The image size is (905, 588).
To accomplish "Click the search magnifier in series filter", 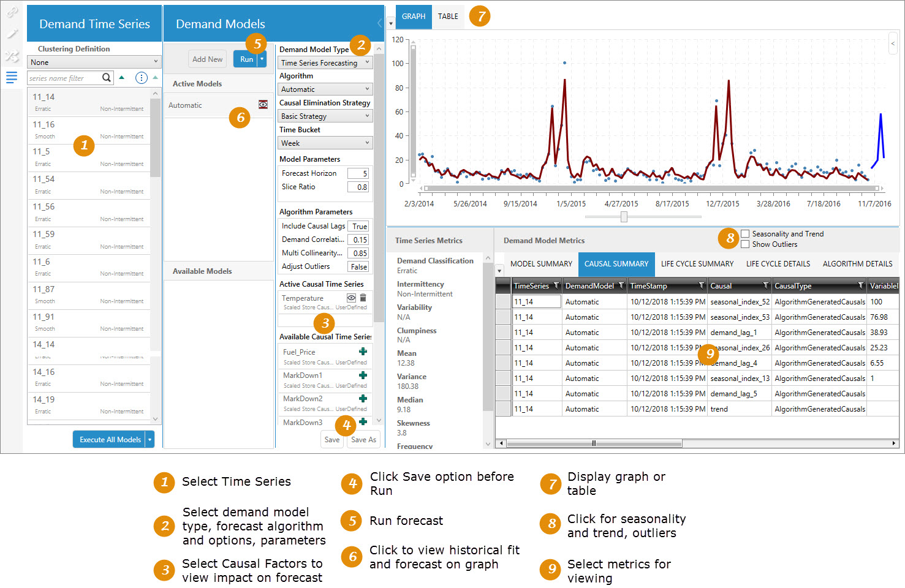I will [x=107, y=78].
